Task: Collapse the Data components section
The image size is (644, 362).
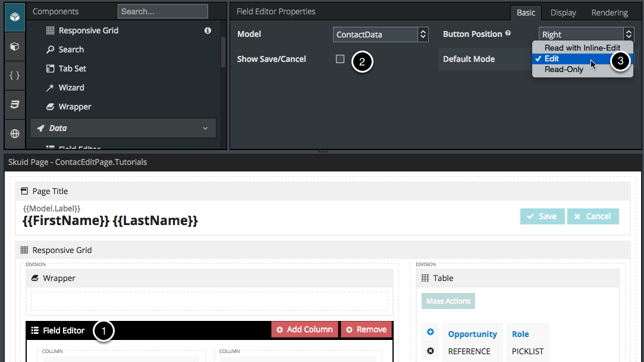Action: click(205, 128)
